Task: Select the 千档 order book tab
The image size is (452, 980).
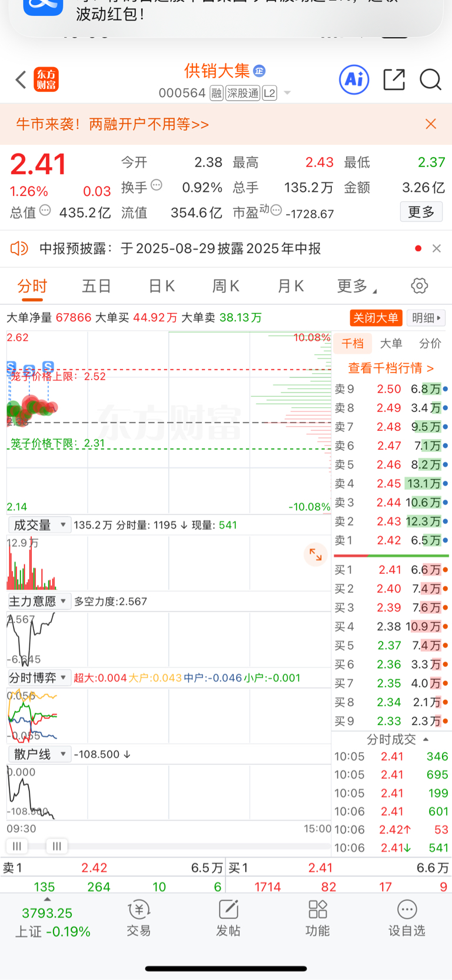Action: [353, 343]
